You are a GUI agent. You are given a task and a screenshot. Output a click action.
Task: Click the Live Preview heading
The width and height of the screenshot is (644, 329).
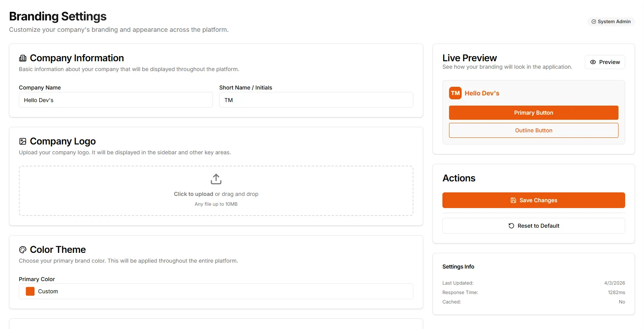pyautogui.click(x=469, y=58)
